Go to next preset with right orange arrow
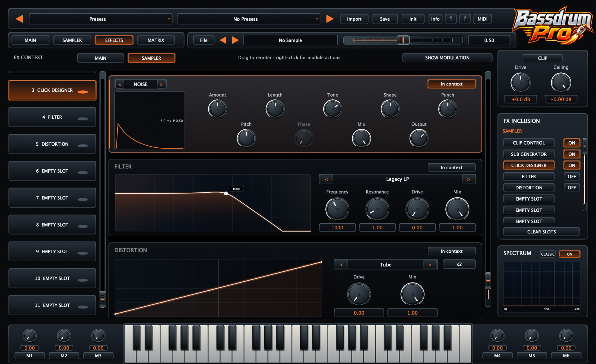The height and width of the screenshot is (364, 596). [330, 19]
